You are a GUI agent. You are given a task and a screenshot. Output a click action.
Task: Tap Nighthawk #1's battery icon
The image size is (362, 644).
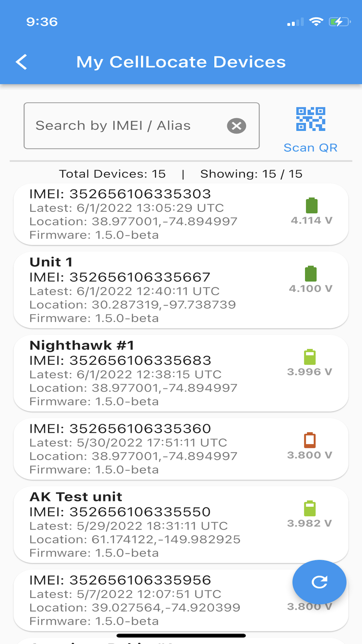pos(310,357)
